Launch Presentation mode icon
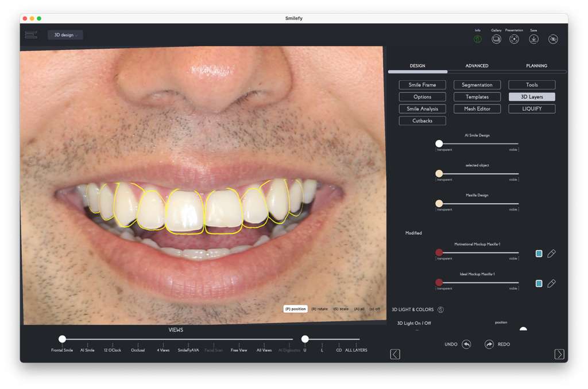Image resolution: width=588 pixels, height=389 pixels. [x=514, y=39]
